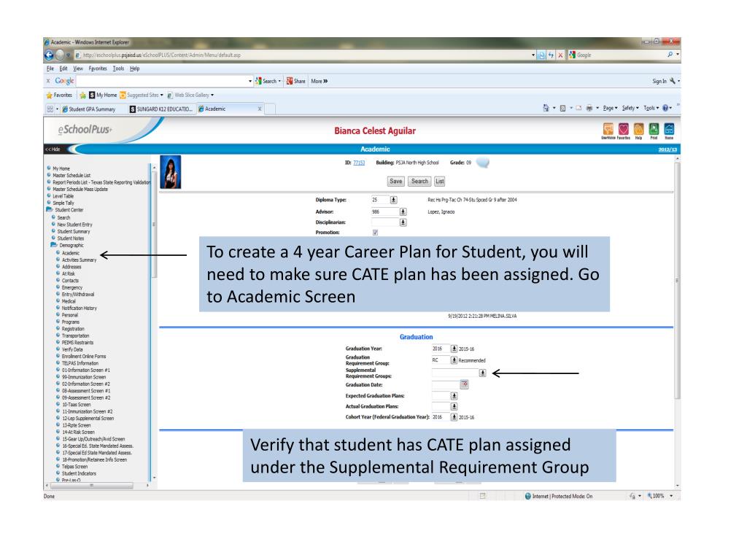Open student ID 77153 link
Viewport: 747px width, 560px height.
click(359, 163)
